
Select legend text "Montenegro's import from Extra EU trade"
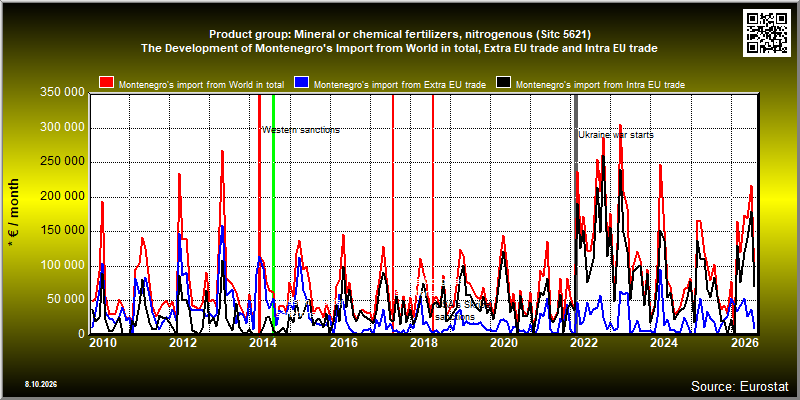[x=399, y=85]
